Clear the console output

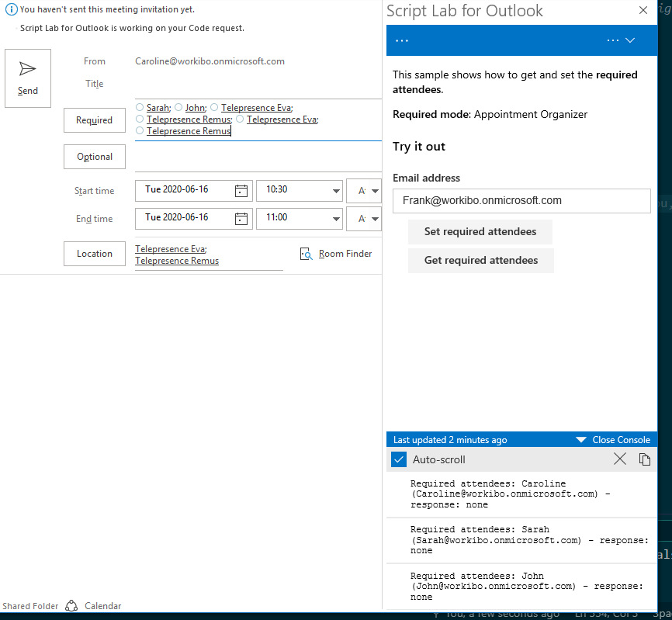coord(619,459)
